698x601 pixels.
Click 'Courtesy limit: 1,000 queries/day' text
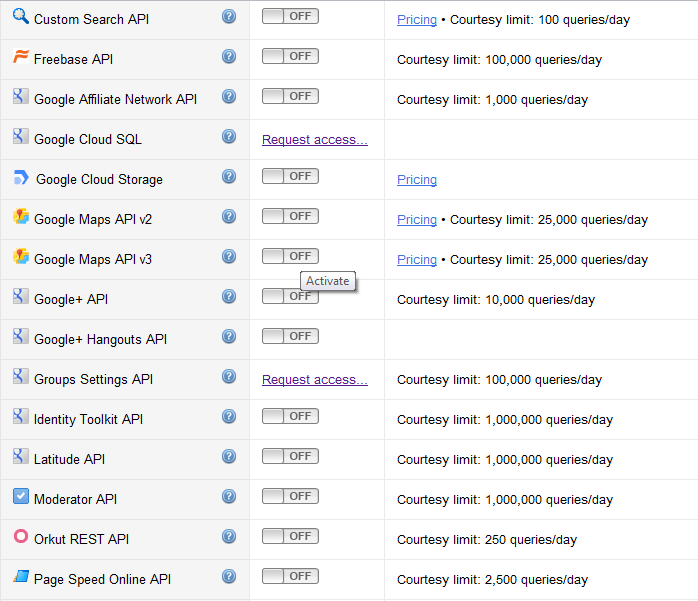492,100
